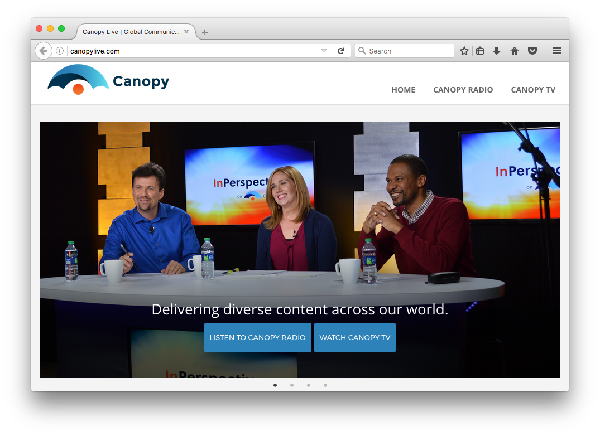Screen dimensions: 600x436
Task: Show site information icon in address bar
Action: tap(60, 51)
